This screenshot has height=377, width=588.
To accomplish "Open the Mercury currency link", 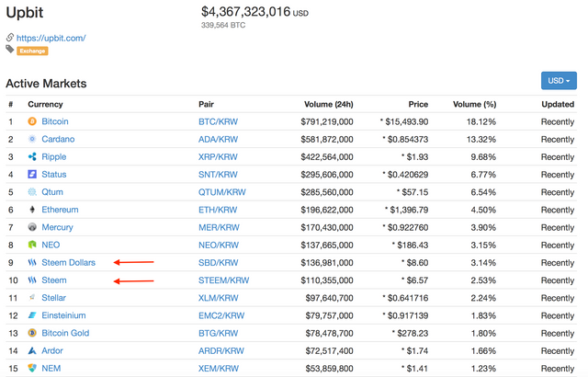I will click(57, 227).
